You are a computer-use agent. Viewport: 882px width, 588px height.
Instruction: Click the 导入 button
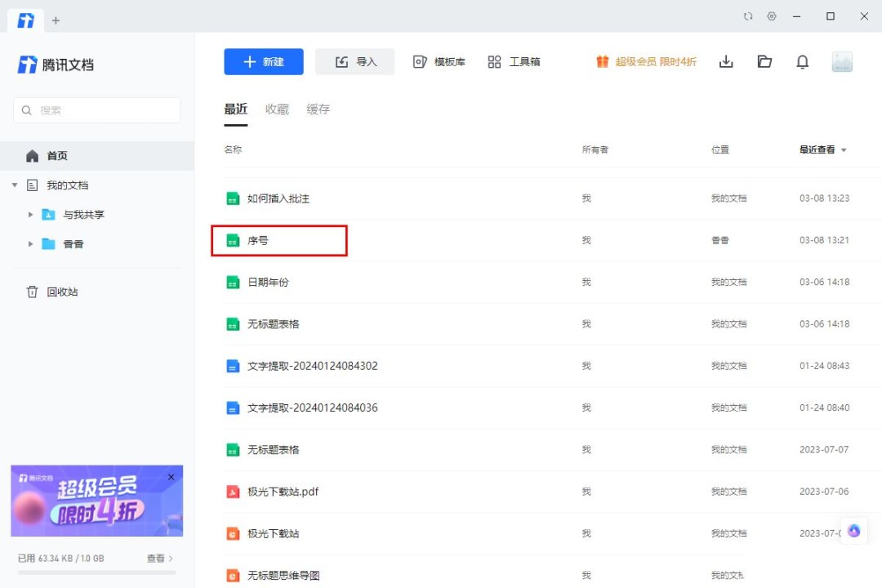point(355,62)
